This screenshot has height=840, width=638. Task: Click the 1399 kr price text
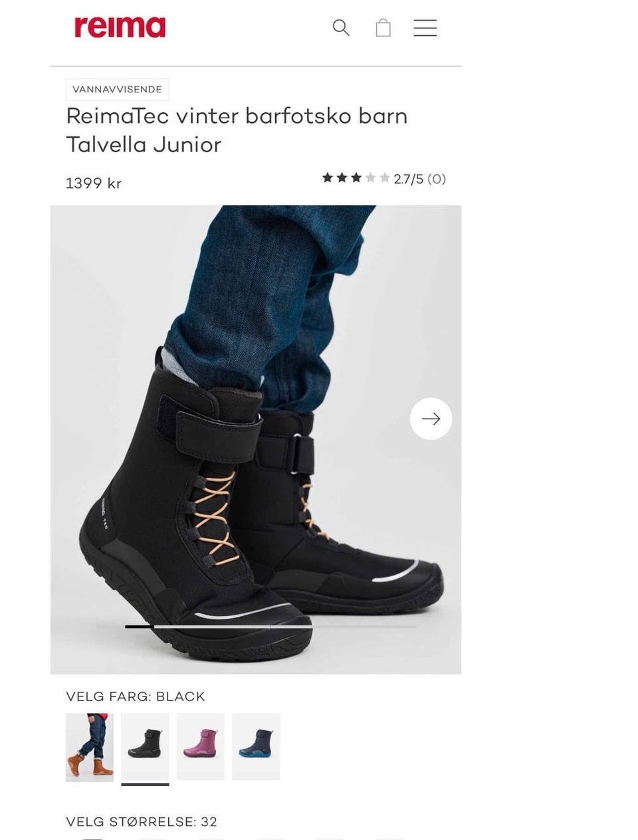[x=94, y=183]
